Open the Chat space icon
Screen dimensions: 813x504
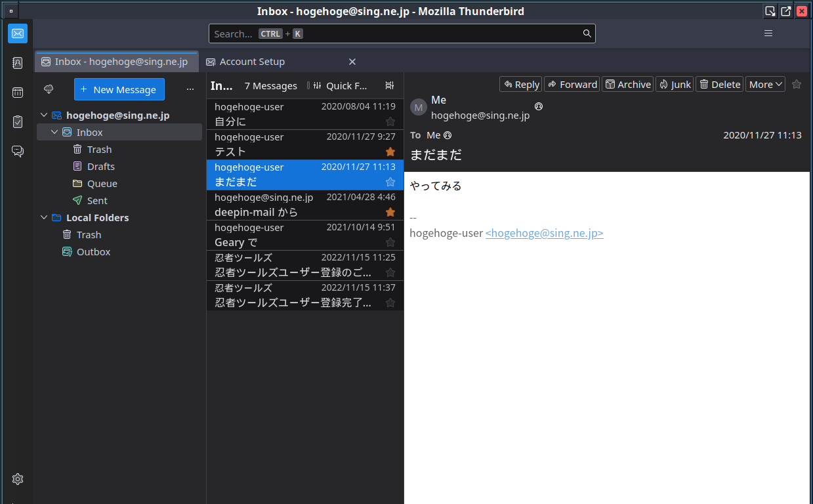coord(18,152)
